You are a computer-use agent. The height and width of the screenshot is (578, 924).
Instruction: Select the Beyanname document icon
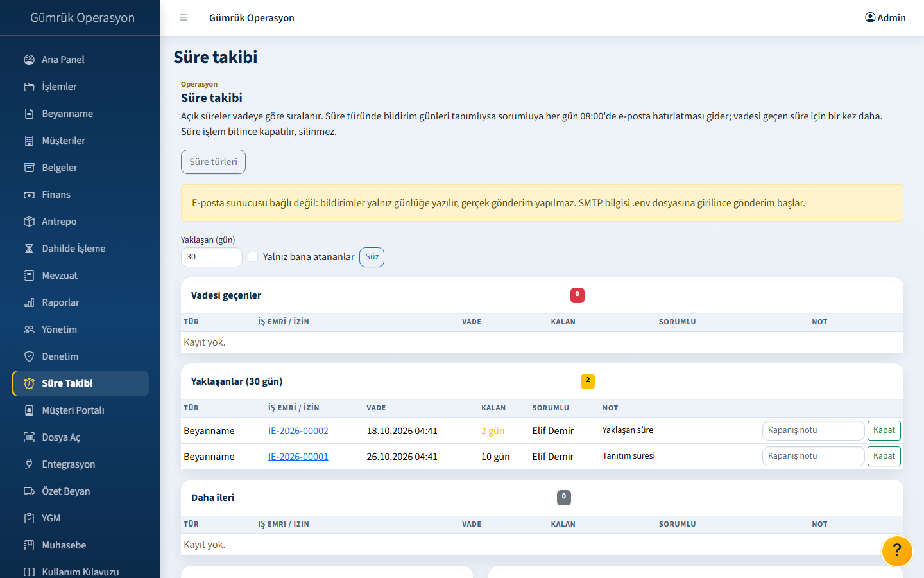[x=29, y=114]
